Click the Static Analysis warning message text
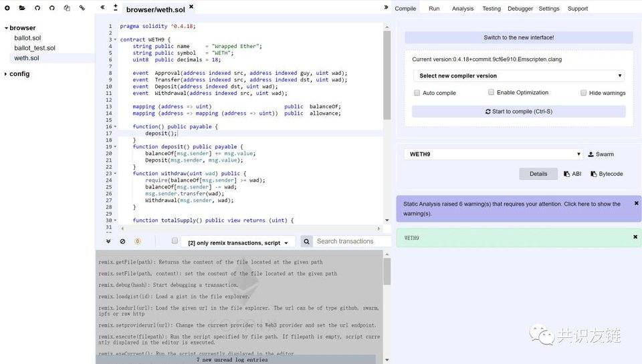Image resolution: width=642 pixels, height=364 pixels. 512,208
